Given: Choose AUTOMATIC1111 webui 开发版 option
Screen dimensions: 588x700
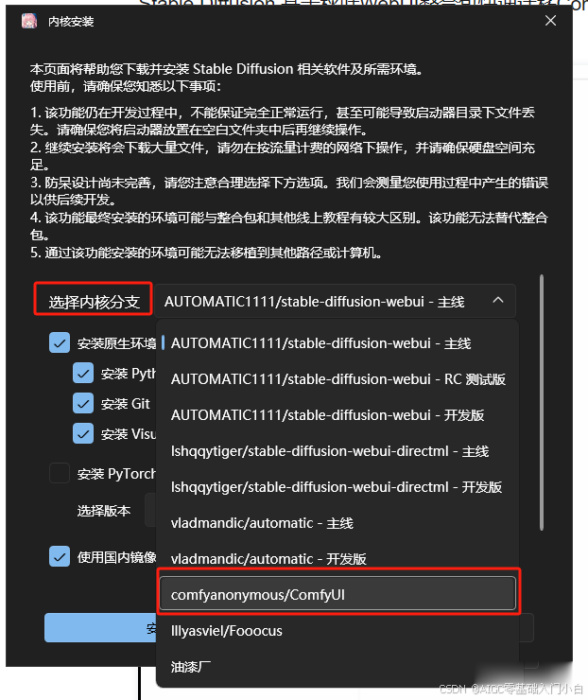Looking at the screenshot, I should pyautogui.click(x=337, y=415).
